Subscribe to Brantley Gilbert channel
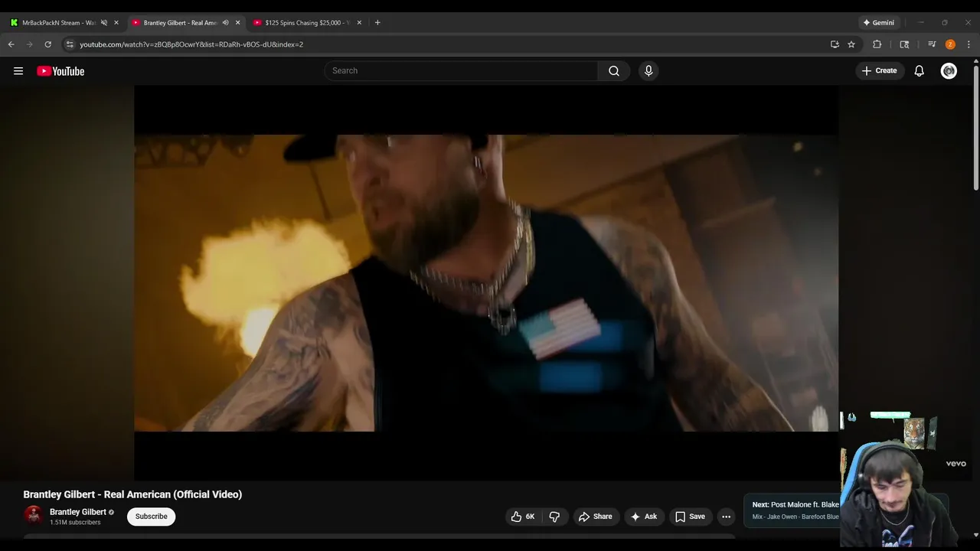 [x=151, y=517]
